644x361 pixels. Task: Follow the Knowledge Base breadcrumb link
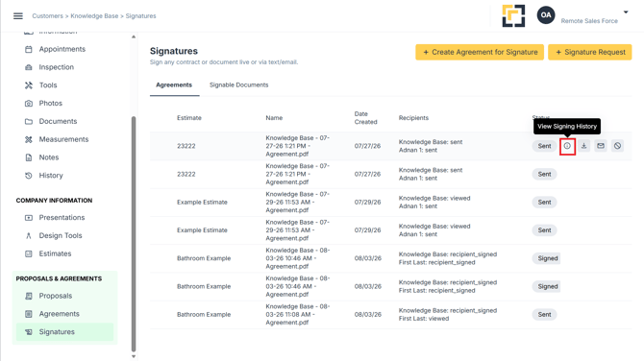[94, 16]
